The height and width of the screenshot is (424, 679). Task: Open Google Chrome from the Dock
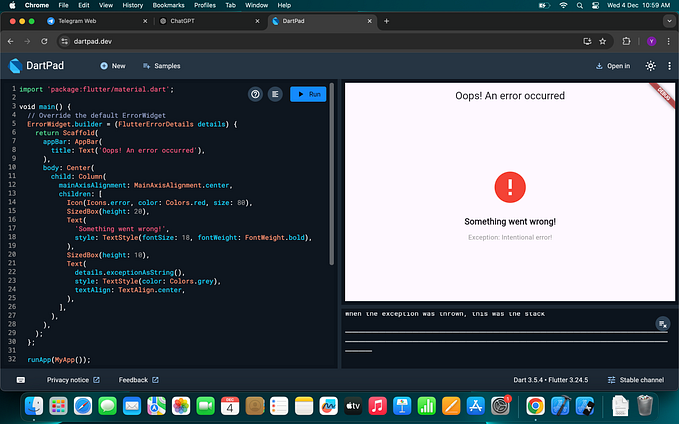point(535,406)
